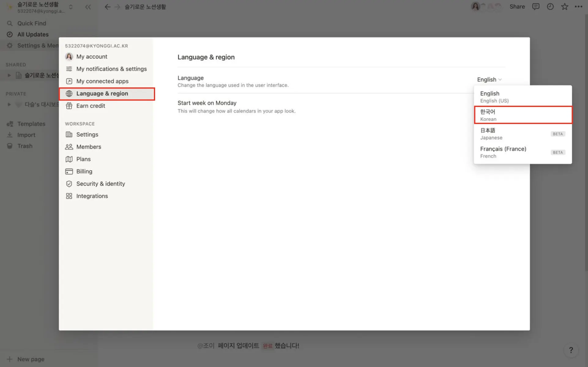
Task: Click the three-dot more menu icon
Action: coord(578,7)
